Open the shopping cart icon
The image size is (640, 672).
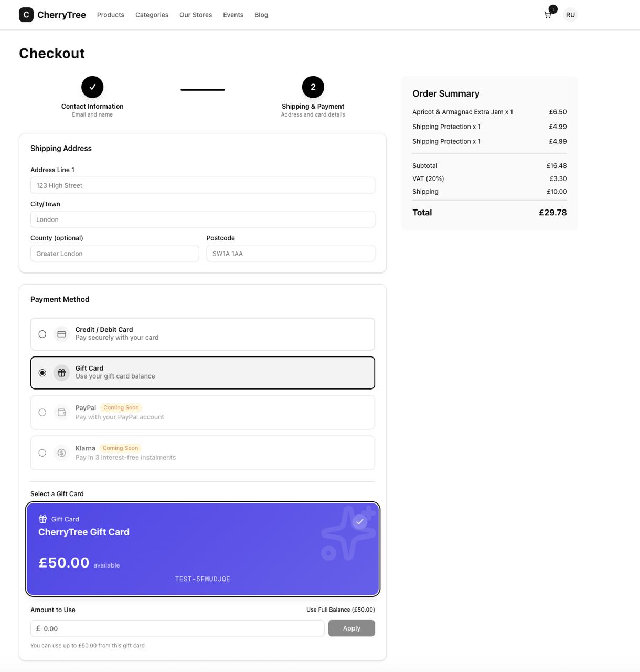click(x=547, y=15)
